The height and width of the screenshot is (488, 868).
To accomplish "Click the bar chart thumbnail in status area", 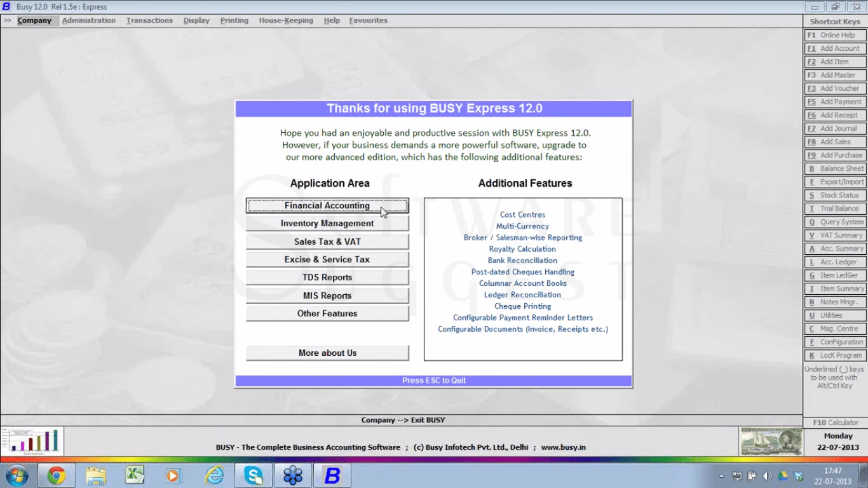I will click(x=32, y=440).
